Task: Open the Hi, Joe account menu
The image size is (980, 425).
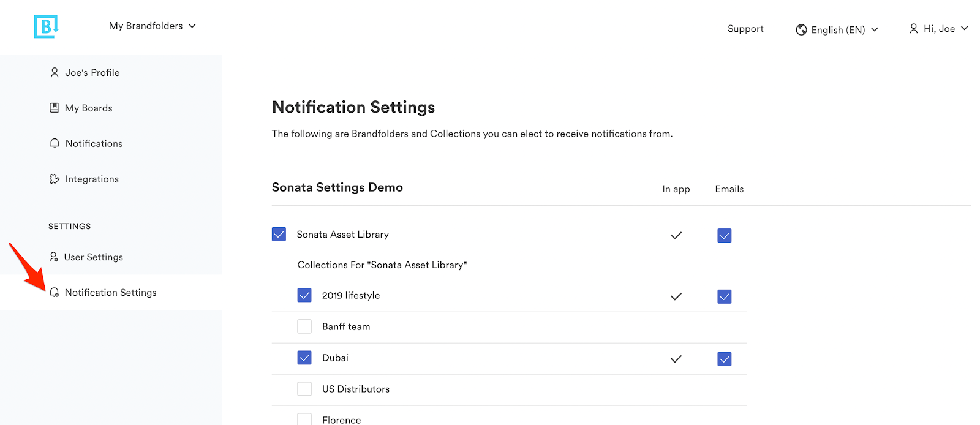Action: click(938, 29)
